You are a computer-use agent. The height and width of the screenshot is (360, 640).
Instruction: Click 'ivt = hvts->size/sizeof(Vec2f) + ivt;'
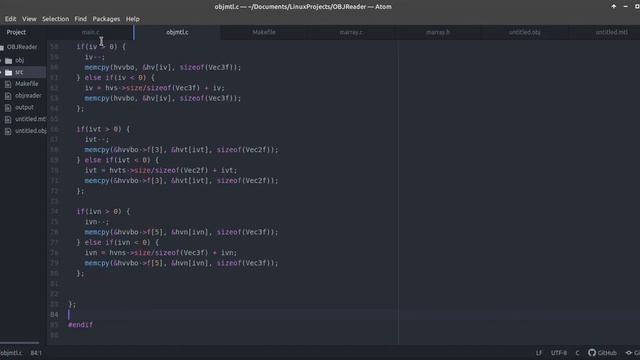160,170
